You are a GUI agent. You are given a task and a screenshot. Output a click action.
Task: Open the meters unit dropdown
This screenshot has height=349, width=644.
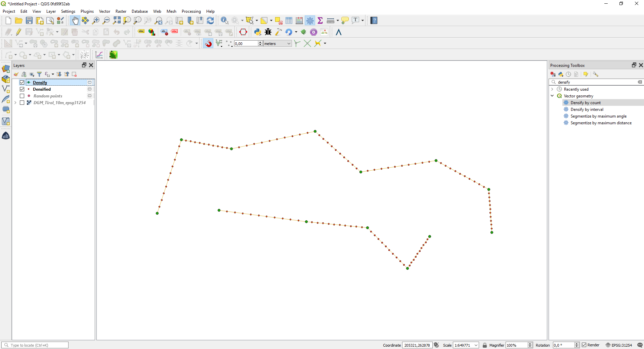point(277,44)
